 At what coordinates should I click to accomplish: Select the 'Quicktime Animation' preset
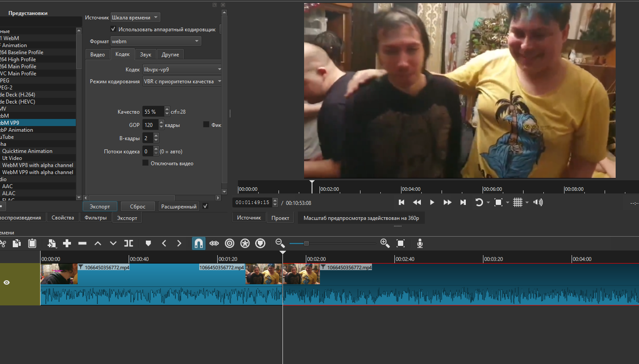pyautogui.click(x=27, y=151)
